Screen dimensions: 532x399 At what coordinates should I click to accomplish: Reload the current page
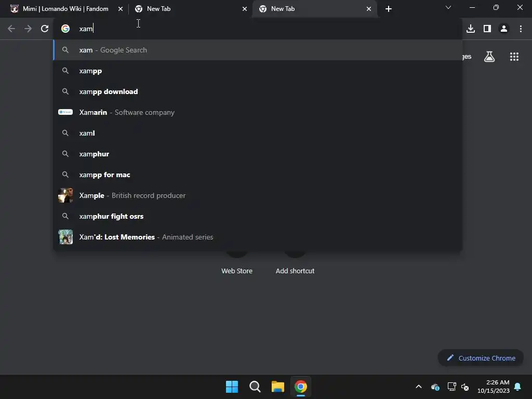point(45,29)
